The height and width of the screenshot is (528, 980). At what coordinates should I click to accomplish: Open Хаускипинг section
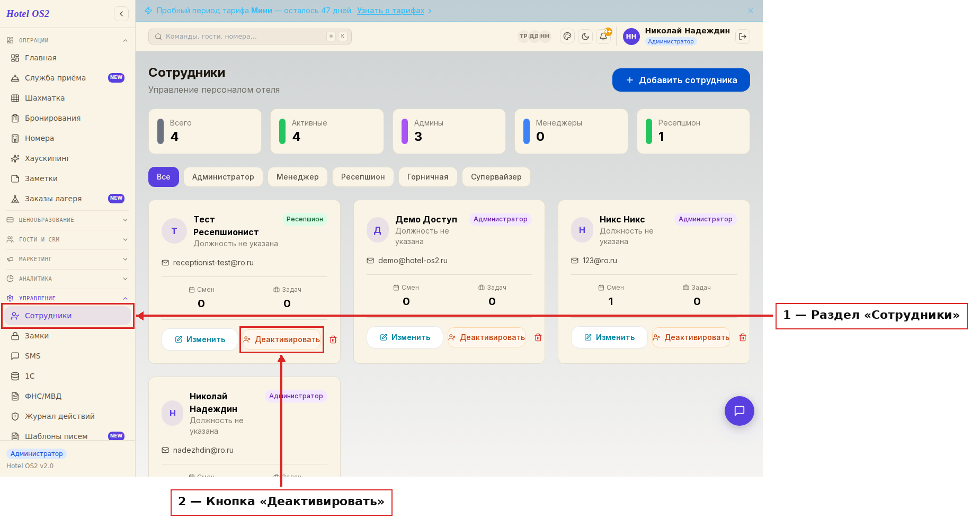(x=67, y=158)
